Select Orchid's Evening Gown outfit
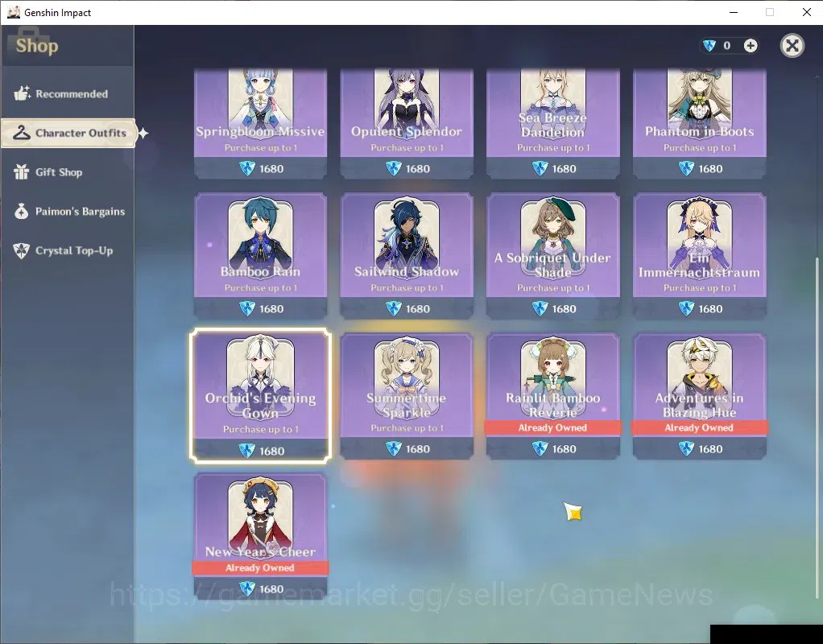The image size is (823, 644). [260, 396]
